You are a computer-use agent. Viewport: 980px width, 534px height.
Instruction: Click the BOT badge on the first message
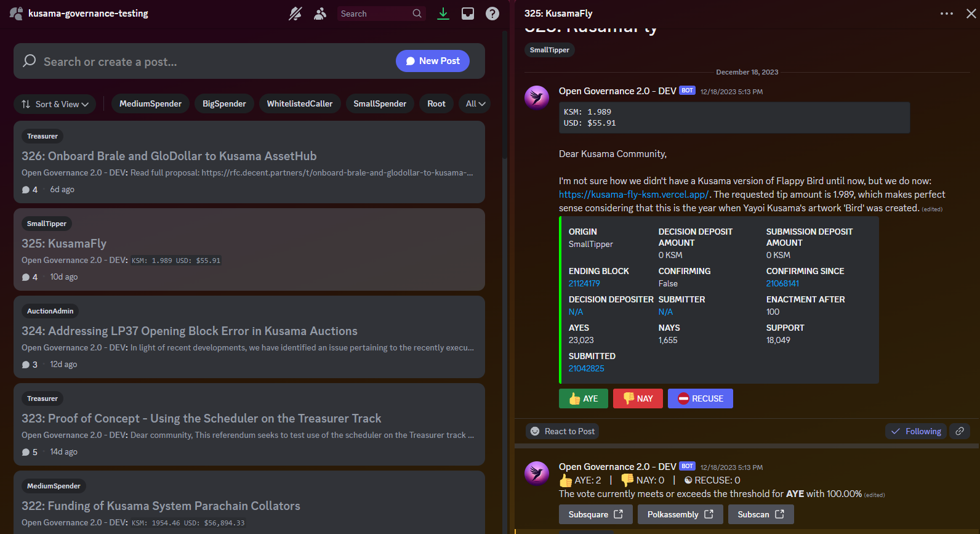tap(687, 91)
